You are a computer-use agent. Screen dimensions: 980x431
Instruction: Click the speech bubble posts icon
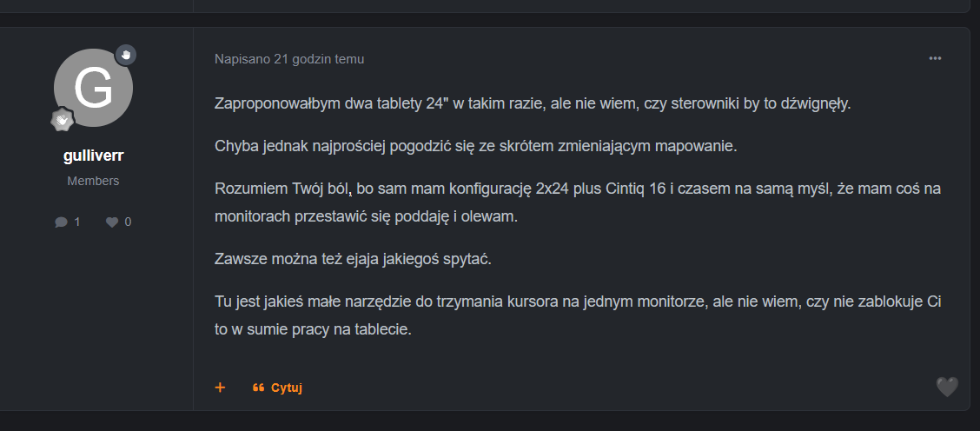coord(61,222)
